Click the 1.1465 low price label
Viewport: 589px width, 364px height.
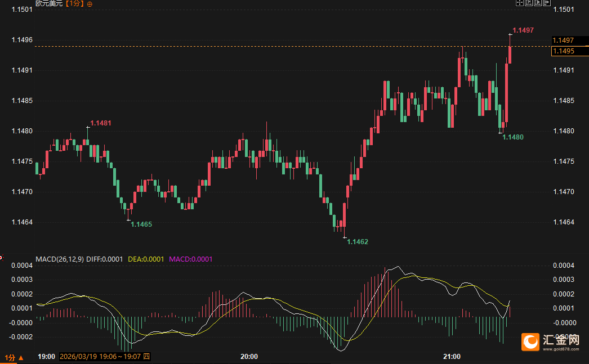[x=141, y=224]
